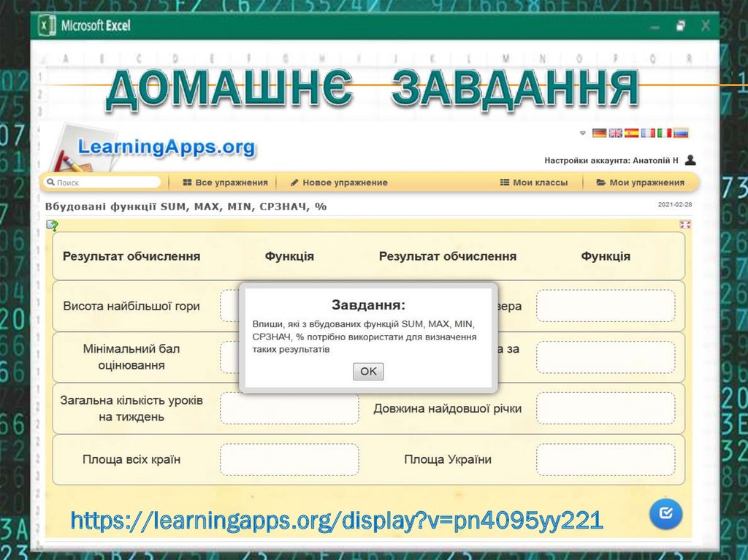Click second right-column Функція input field
748x560 pixels.
click(x=606, y=357)
